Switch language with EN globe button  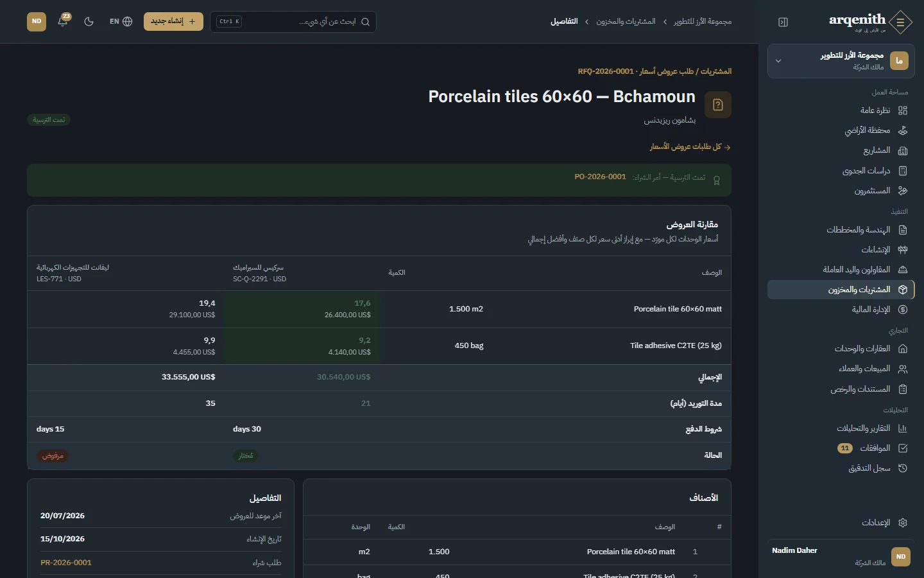coord(121,21)
